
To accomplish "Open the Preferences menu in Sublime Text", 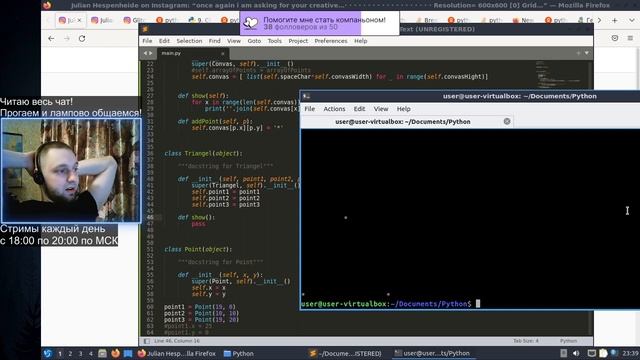I will pyautogui.click(x=331, y=41).
